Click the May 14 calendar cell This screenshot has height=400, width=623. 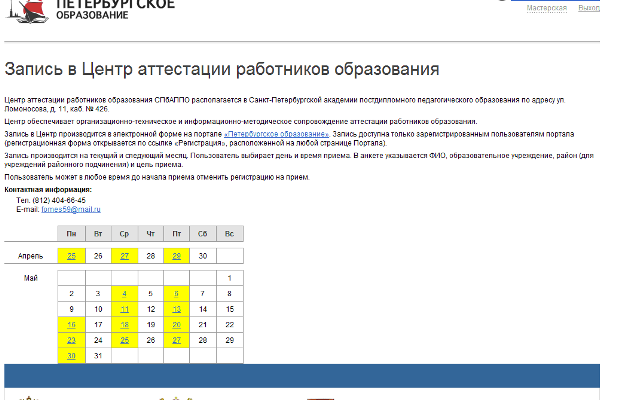point(203,309)
